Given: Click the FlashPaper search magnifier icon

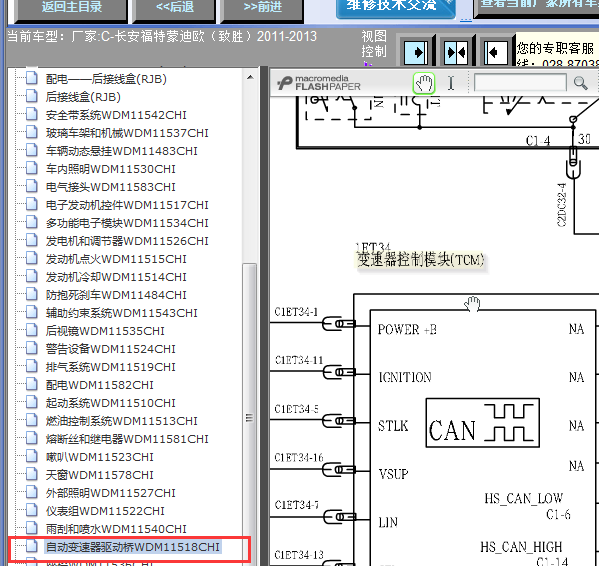Looking at the screenshot, I should pyautogui.click(x=580, y=82).
